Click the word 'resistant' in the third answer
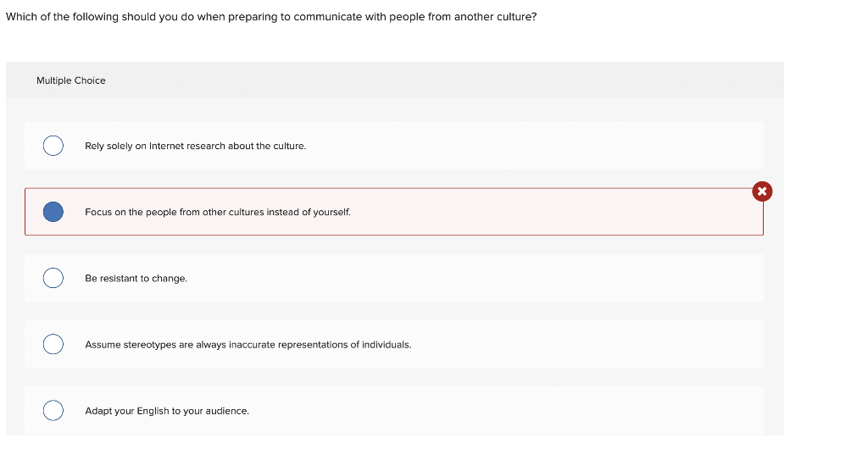868x449 pixels. [x=119, y=279]
